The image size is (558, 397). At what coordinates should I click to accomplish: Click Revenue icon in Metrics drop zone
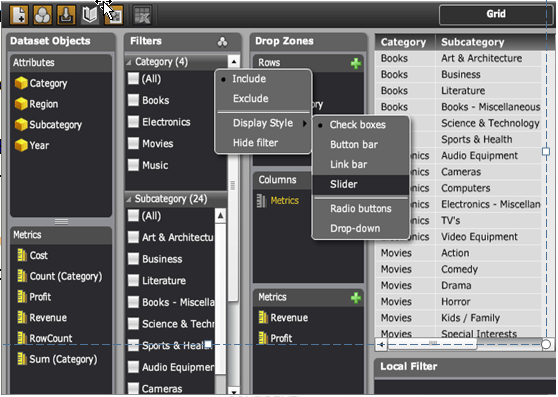coord(263,317)
